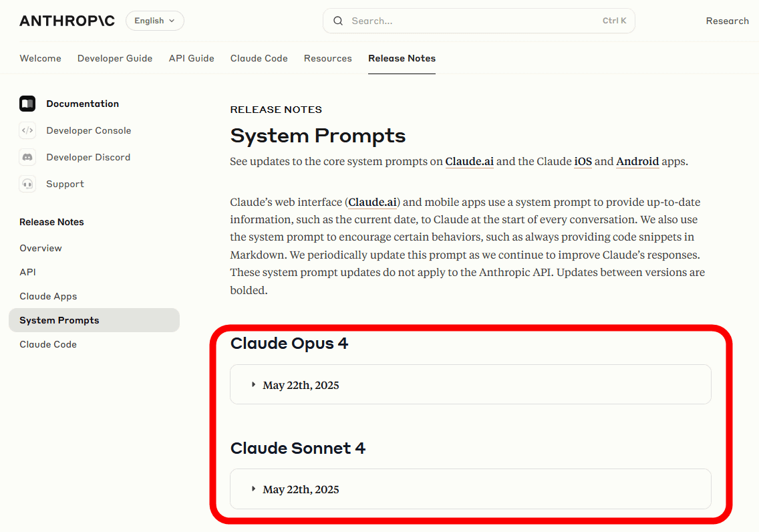Screen dimensions: 759x532
Task: Select the Resources tab
Action: click(327, 58)
